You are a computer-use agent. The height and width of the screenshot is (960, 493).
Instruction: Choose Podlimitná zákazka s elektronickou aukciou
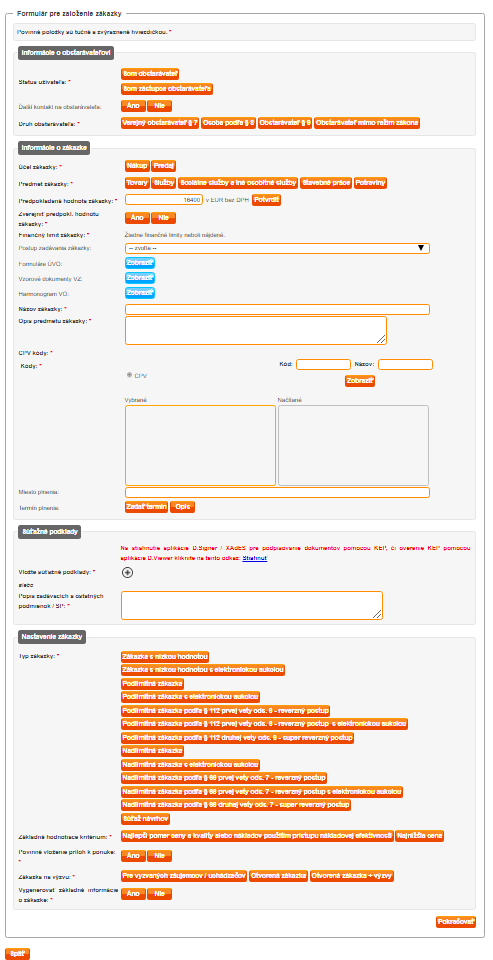(x=191, y=697)
